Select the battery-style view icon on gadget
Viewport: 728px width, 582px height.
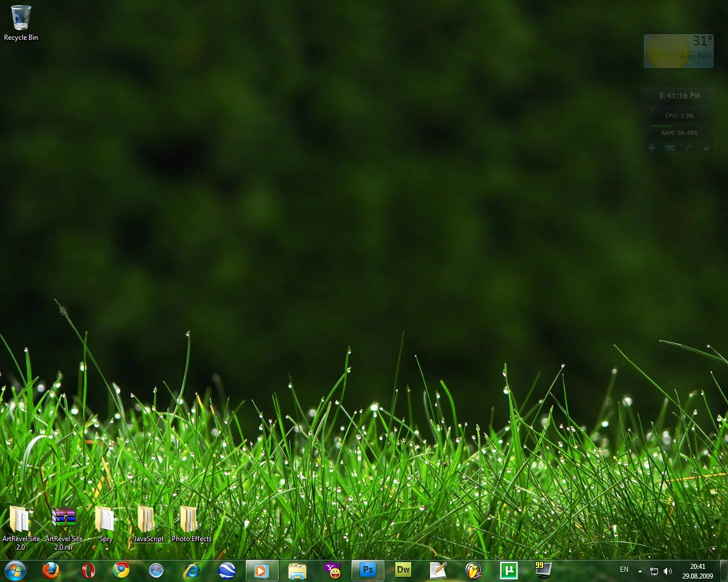(670, 148)
